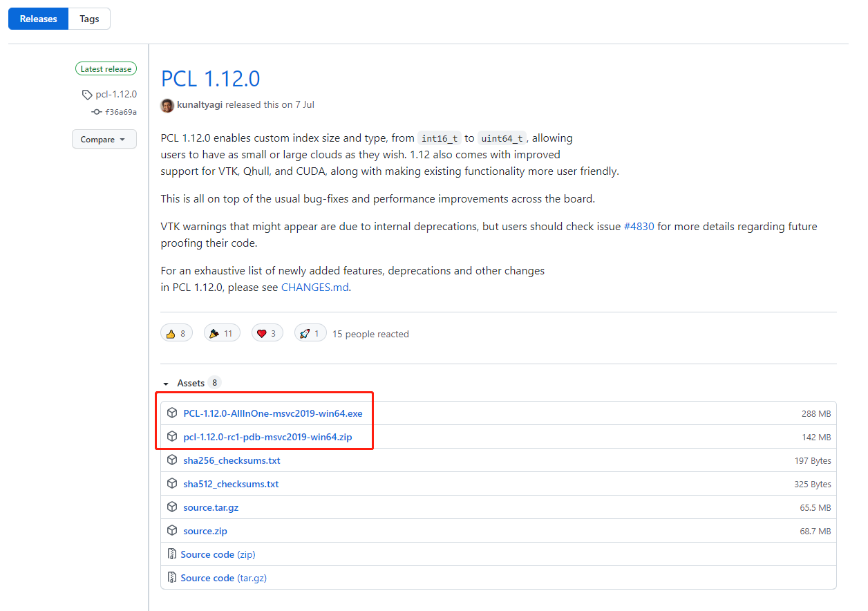The height and width of the screenshot is (611, 868).
Task: Toggle the heart reaction
Action: (x=267, y=332)
